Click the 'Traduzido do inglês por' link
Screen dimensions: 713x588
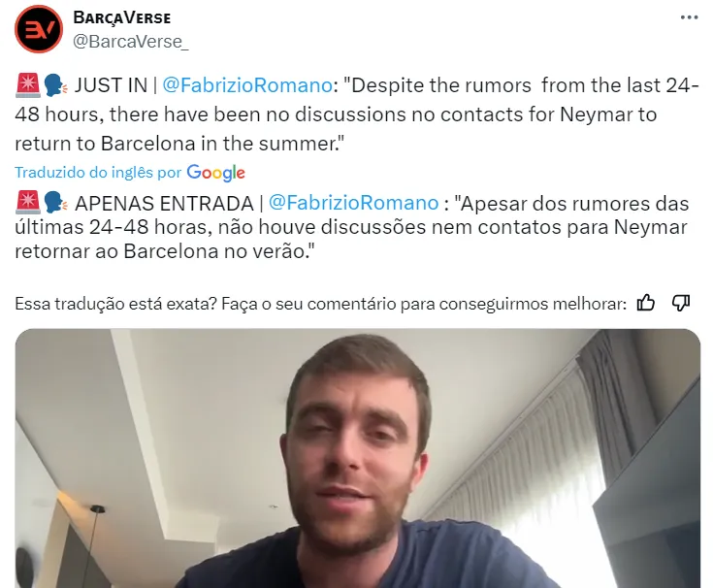point(98,173)
